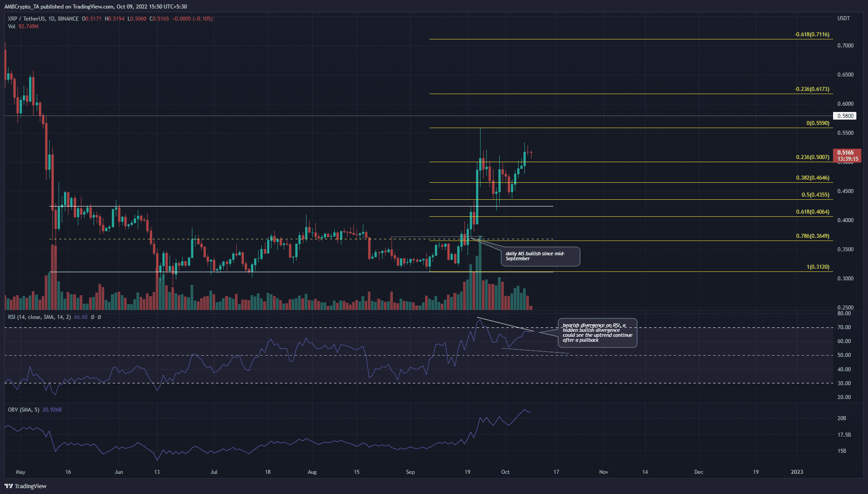The width and height of the screenshot is (868, 494).
Task: Click the Dec date axis label
Action: [x=698, y=472]
